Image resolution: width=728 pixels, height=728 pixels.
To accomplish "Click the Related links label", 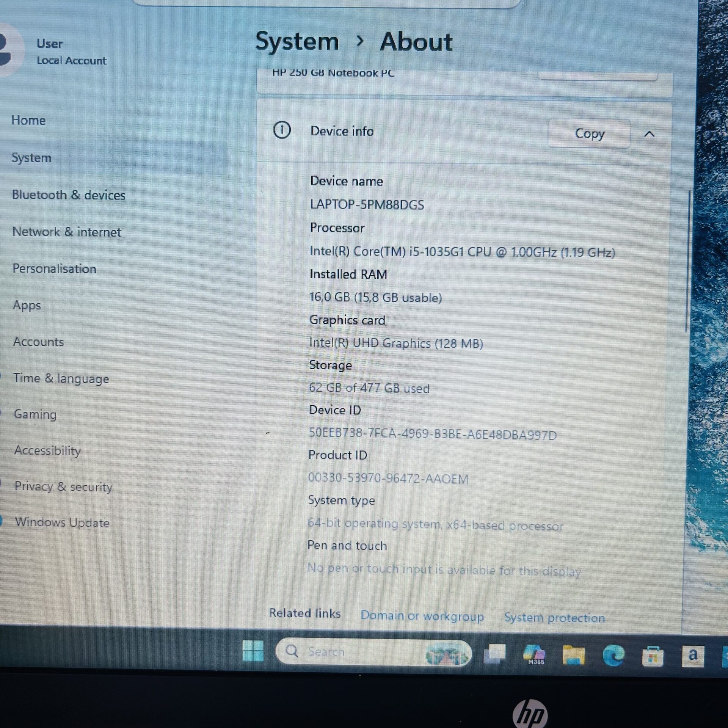I will (305, 613).
